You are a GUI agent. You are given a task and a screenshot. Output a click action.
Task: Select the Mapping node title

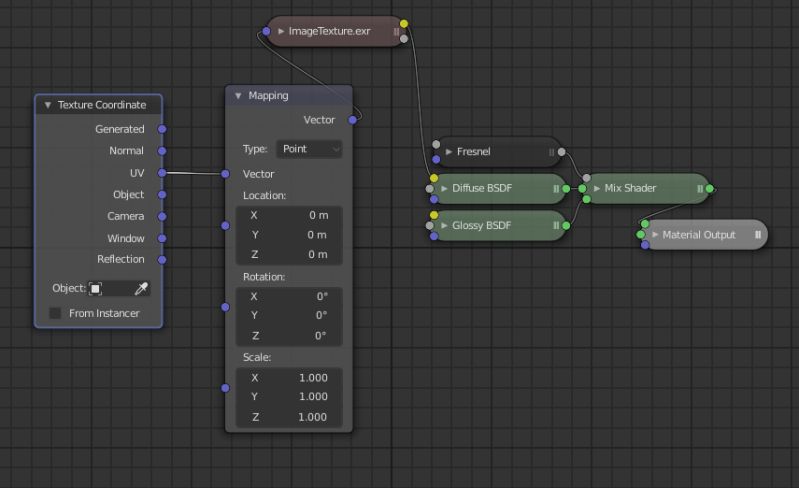(268, 96)
